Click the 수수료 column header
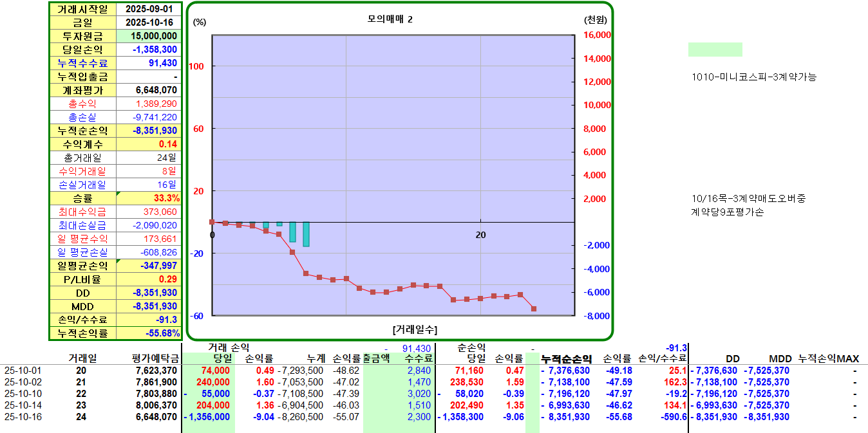The height and width of the screenshot is (433, 868). coord(417,359)
